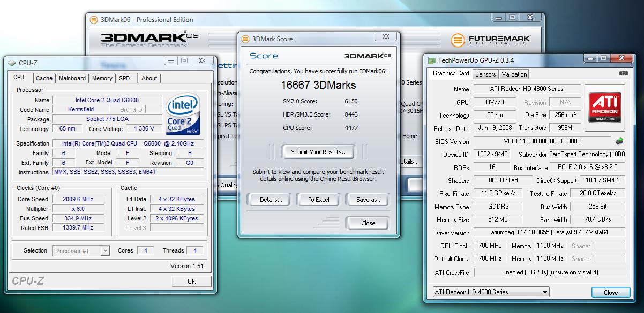The height and width of the screenshot is (313, 644).
Task: Click the Subvendor field CardExpert Technology
Action: pyautogui.click(x=588, y=155)
